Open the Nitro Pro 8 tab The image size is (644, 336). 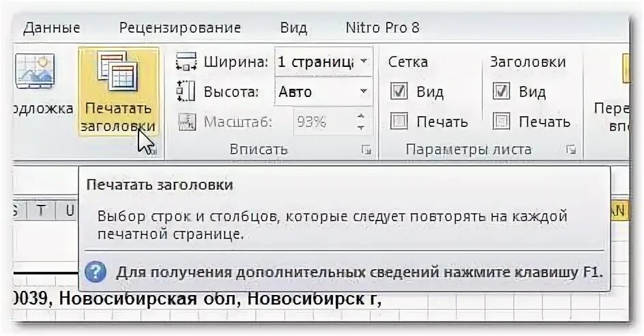pyautogui.click(x=382, y=28)
